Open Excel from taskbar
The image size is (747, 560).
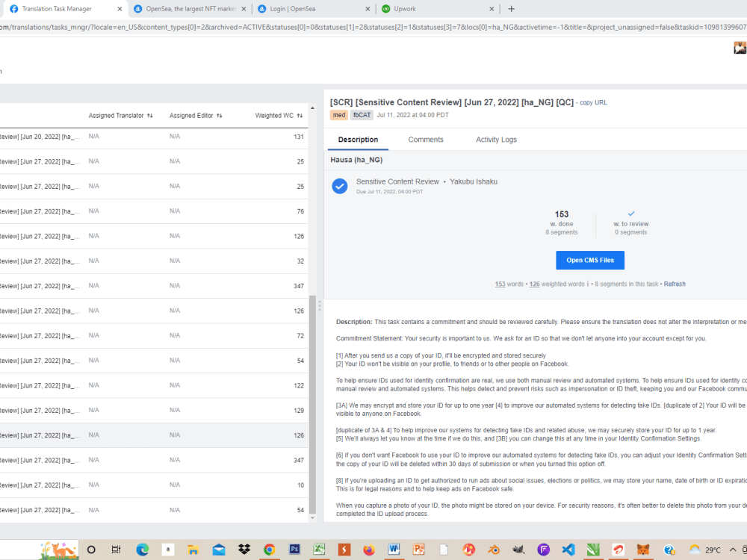click(319, 549)
